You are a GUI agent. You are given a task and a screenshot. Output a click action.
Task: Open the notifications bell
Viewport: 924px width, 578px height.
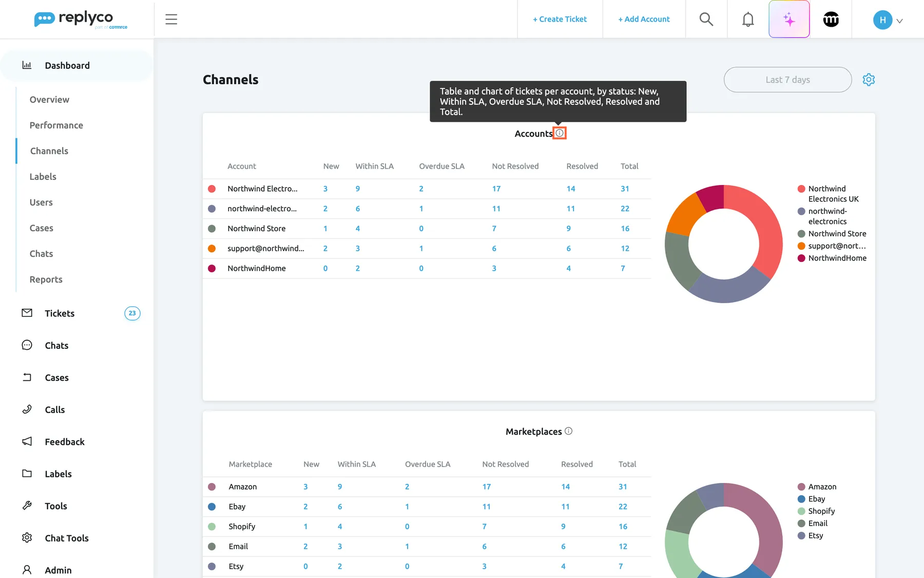[x=748, y=20]
